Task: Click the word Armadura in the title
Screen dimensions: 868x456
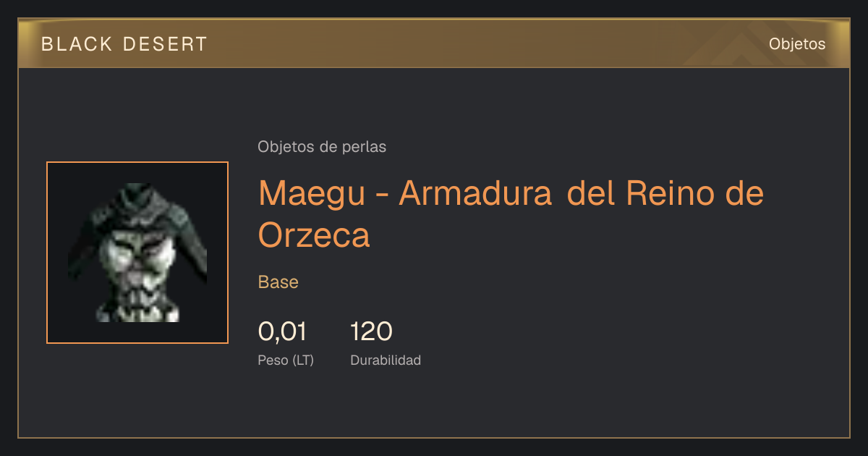Action: coord(475,193)
